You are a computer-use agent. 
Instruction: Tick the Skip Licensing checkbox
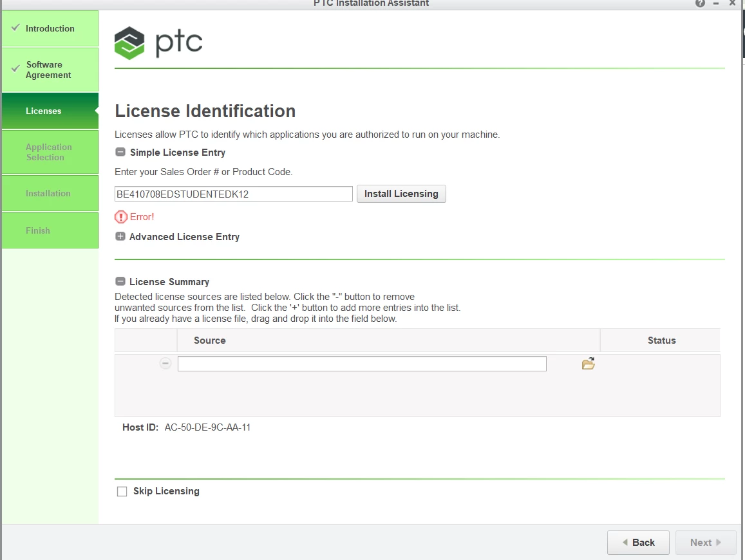tap(122, 492)
